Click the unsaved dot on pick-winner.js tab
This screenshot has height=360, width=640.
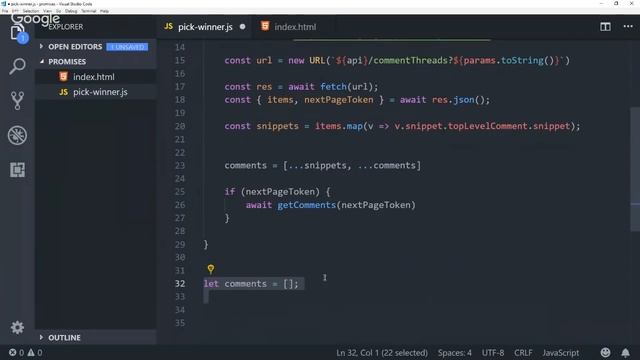242,27
